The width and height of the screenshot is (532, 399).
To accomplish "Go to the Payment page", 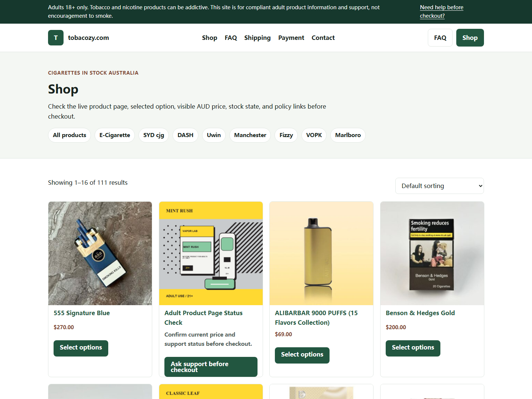I will tap(291, 38).
